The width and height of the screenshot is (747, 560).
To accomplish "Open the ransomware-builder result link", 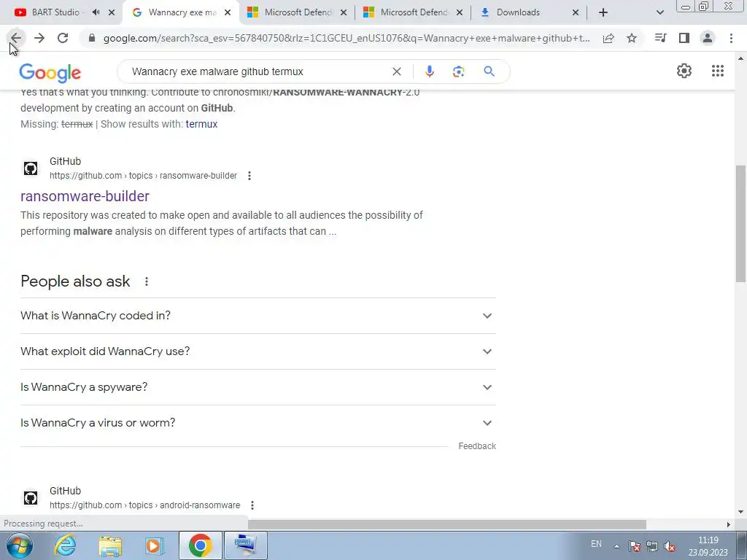I will pyautogui.click(x=85, y=196).
